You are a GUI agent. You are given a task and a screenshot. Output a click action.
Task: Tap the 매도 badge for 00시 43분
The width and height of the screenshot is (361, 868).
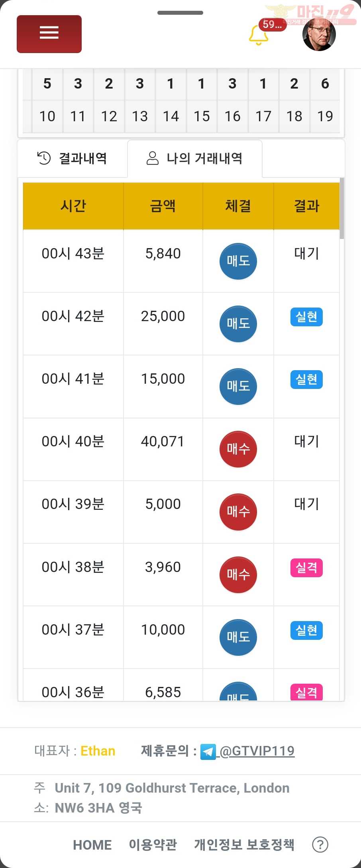(238, 261)
